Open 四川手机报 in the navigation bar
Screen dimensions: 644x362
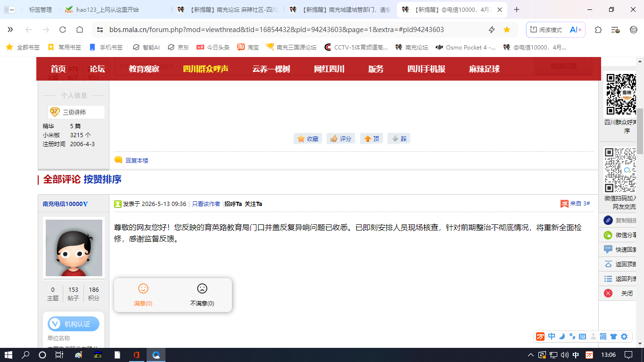click(427, 69)
